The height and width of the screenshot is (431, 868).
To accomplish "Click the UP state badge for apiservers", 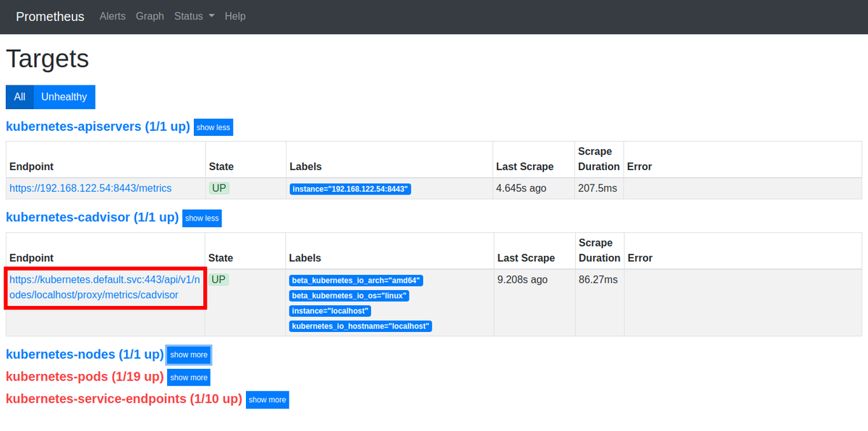I will click(x=219, y=188).
